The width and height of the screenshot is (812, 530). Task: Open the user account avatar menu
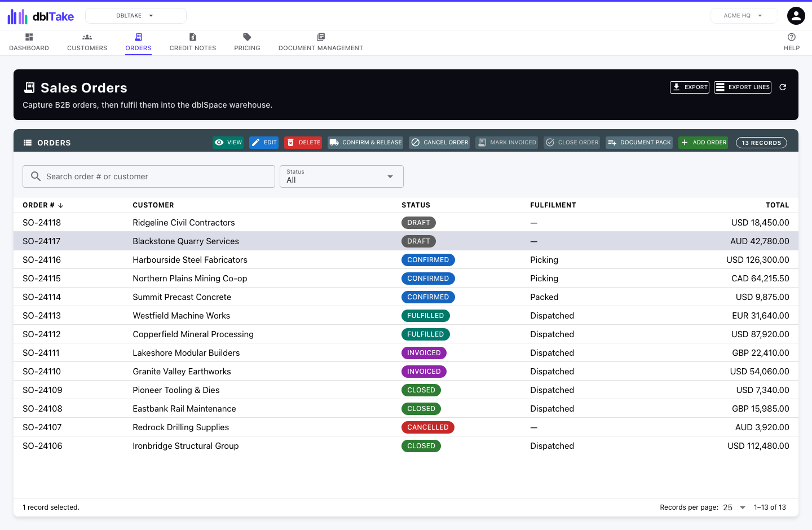coord(796,16)
